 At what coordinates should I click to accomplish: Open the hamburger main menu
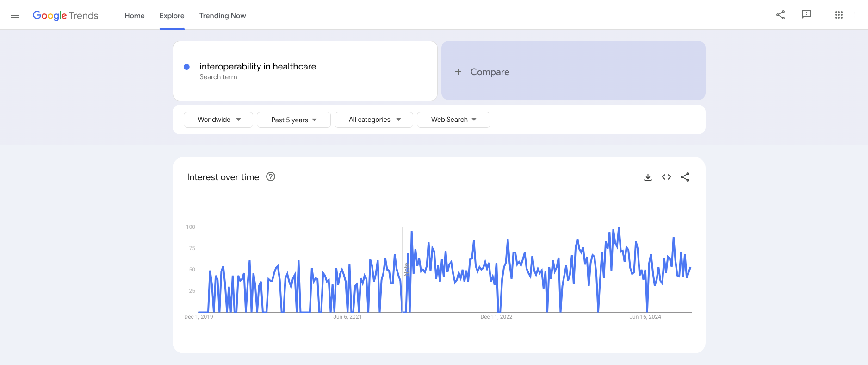15,15
